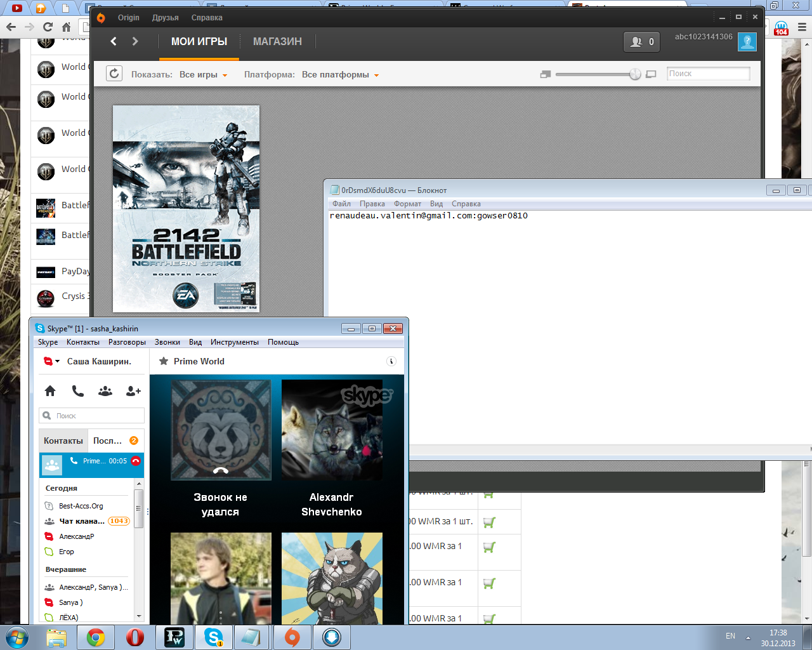This screenshot has width=812, height=650.
Task: Switch to the Посл... recent tab in Skype
Action: (115, 441)
